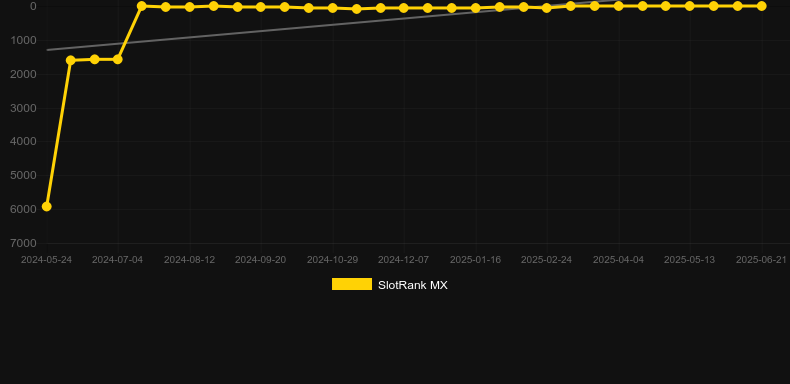Click the 2025-06-21 x-axis date label
790x384 pixels.
pos(761,260)
